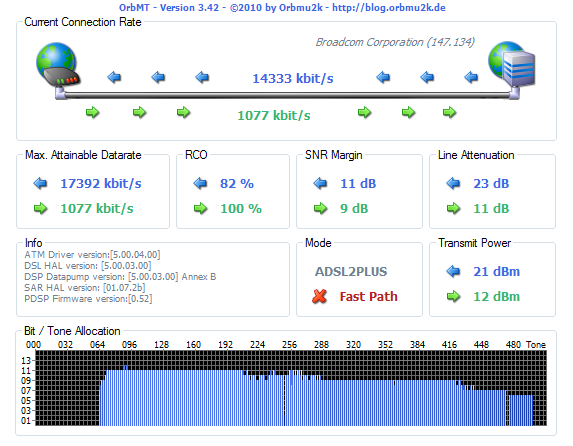Select the DSL HAL version line
The width and height of the screenshot is (573, 446).
coord(88,265)
